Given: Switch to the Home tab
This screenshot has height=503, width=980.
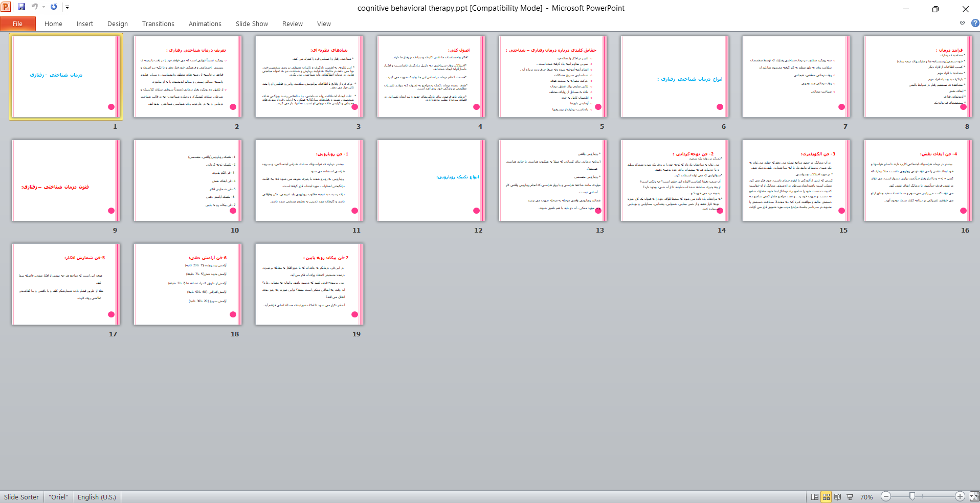Looking at the screenshot, I should click(53, 24).
